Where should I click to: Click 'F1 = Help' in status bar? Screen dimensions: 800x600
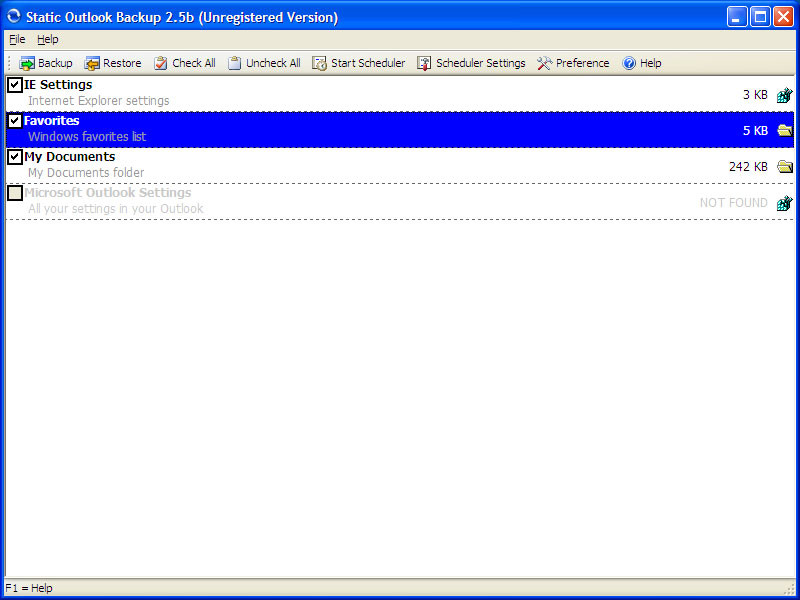(x=29, y=588)
